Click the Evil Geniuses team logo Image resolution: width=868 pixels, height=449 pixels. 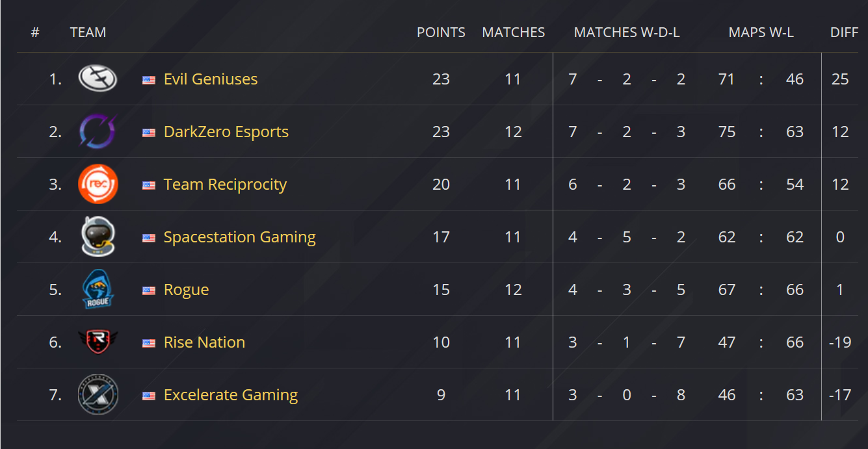point(98,79)
